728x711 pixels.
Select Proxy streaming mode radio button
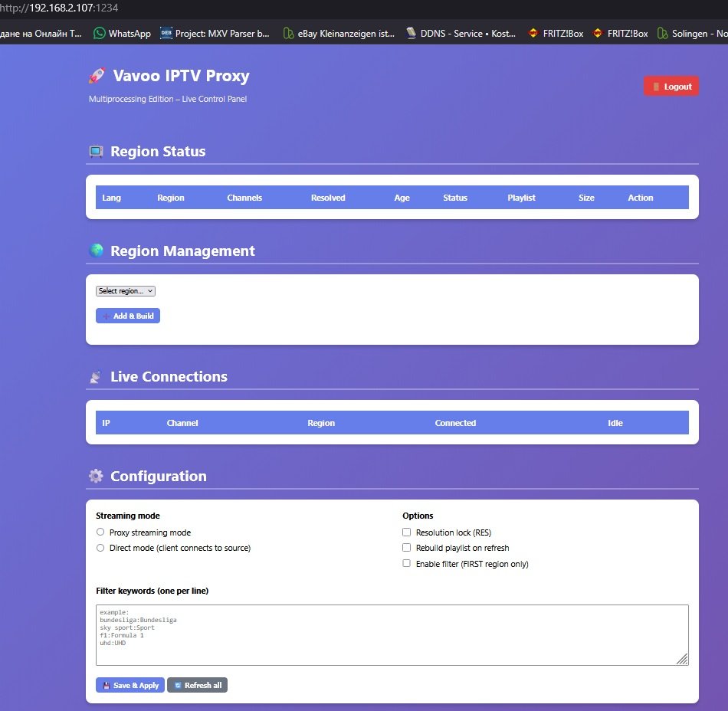pos(100,532)
